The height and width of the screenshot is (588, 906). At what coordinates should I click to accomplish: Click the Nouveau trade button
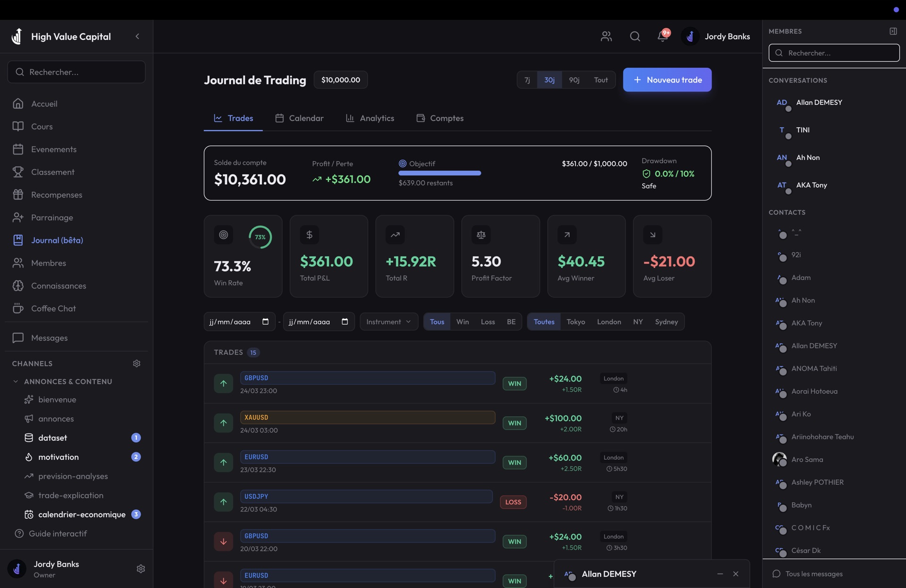[667, 80]
